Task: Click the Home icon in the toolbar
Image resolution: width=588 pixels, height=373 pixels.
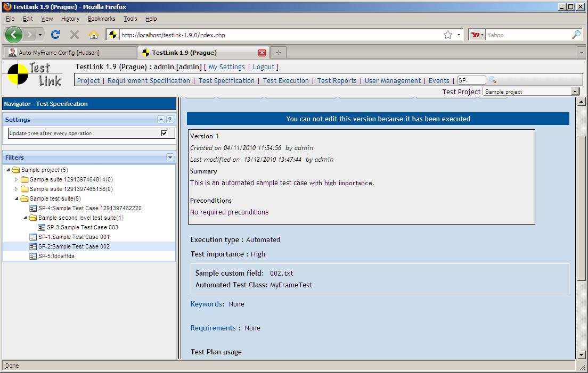Action: (x=94, y=35)
